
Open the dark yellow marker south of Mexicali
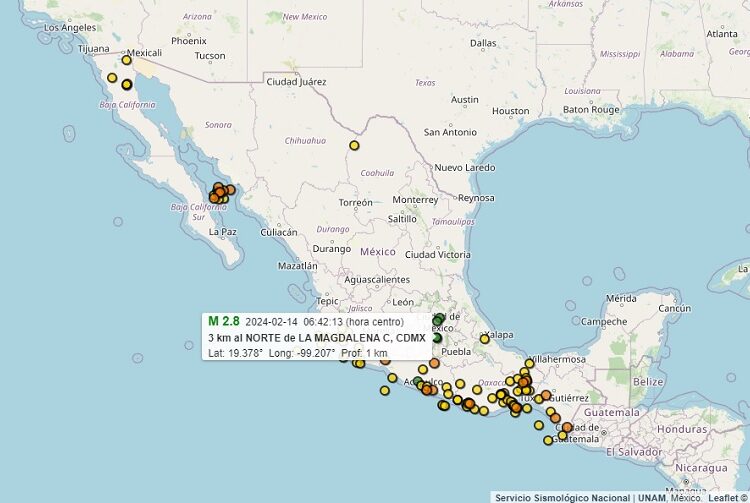point(127,85)
